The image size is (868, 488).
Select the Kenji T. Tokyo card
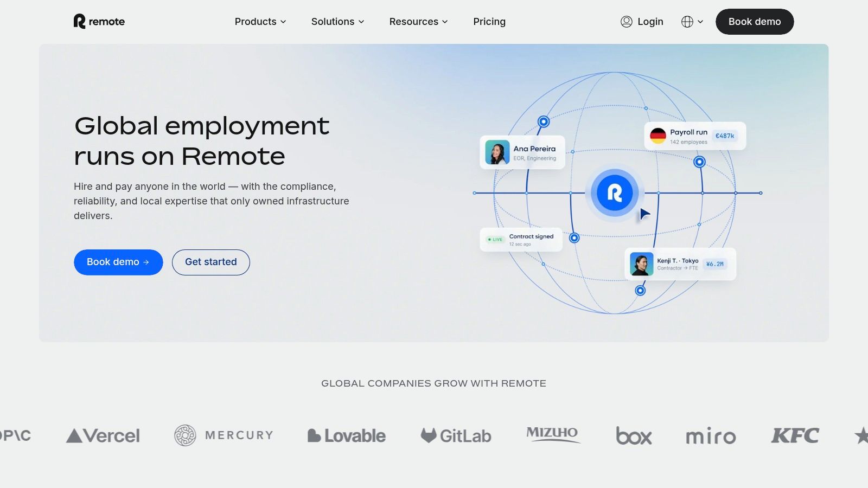pyautogui.click(x=680, y=264)
